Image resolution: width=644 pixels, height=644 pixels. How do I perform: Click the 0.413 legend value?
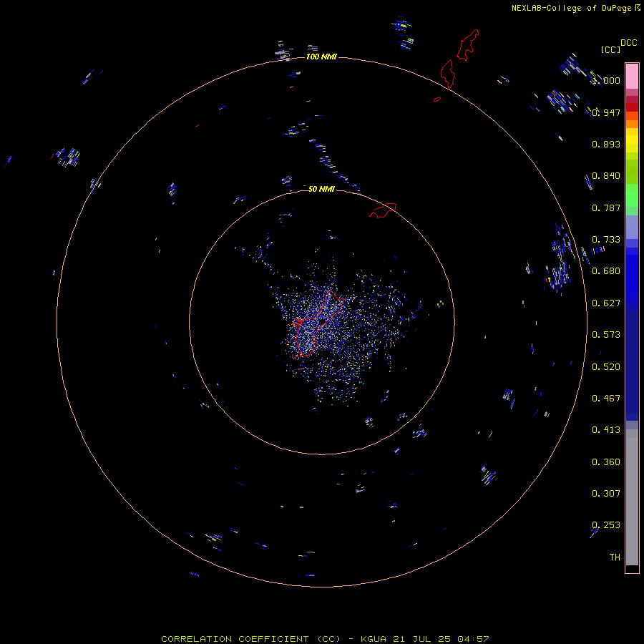606,430
